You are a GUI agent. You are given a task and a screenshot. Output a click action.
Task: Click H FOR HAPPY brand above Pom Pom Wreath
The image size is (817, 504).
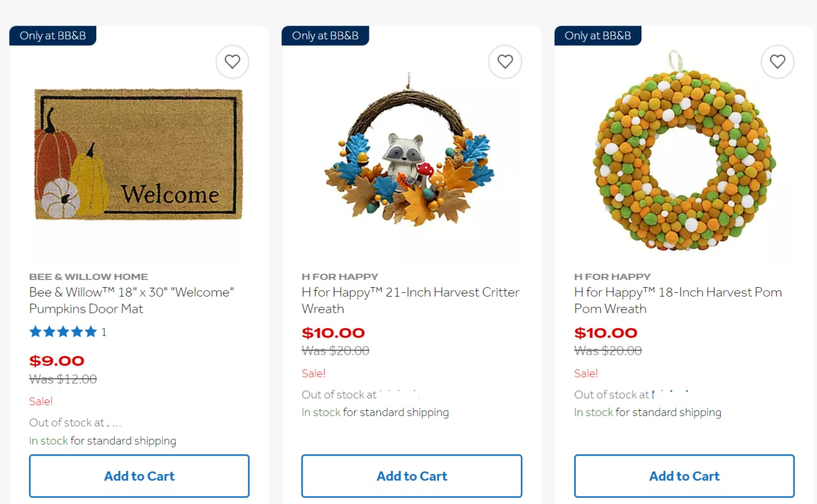coord(613,277)
